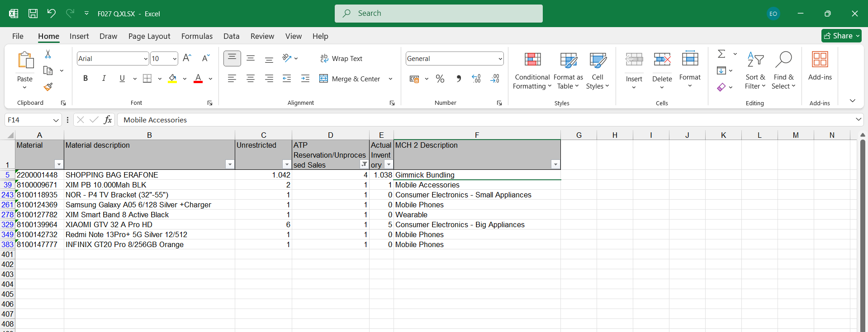Click the AutoSum sigma icon

721,54
